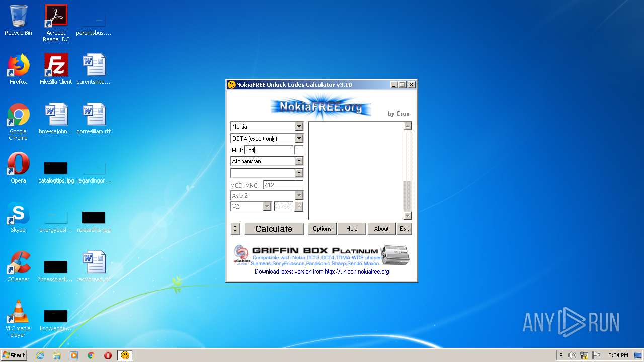Open the V2 version dropdown

tap(267, 206)
